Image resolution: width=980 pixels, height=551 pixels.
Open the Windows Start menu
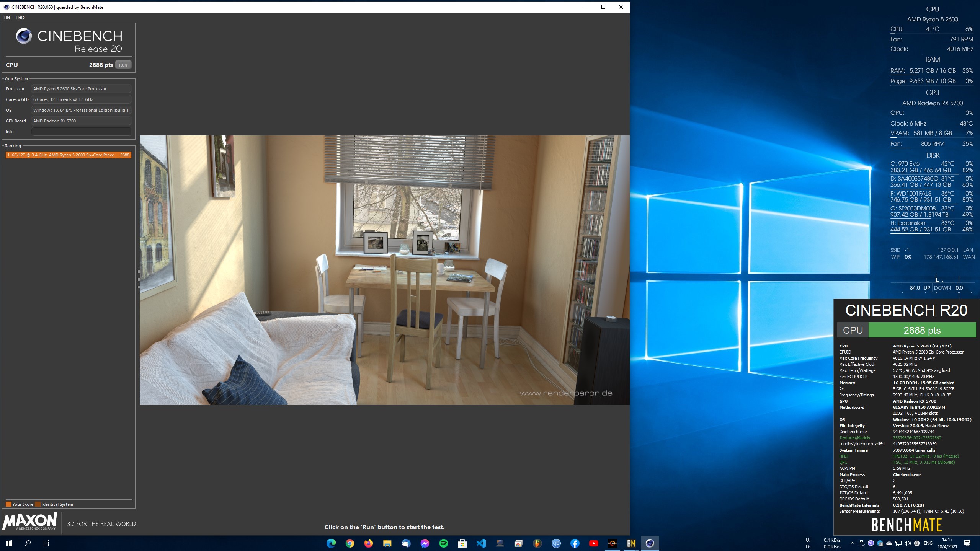point(9,543)
